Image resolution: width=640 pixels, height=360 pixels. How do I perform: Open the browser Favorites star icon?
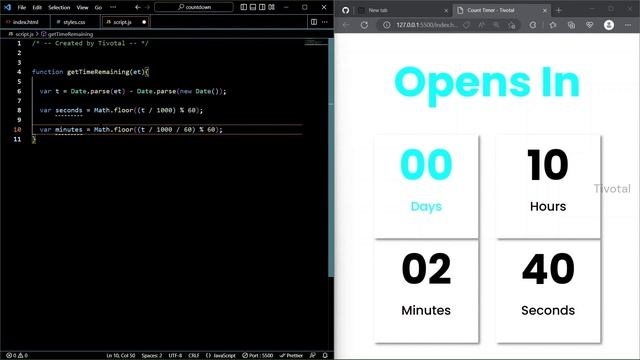tap(553, 25)
